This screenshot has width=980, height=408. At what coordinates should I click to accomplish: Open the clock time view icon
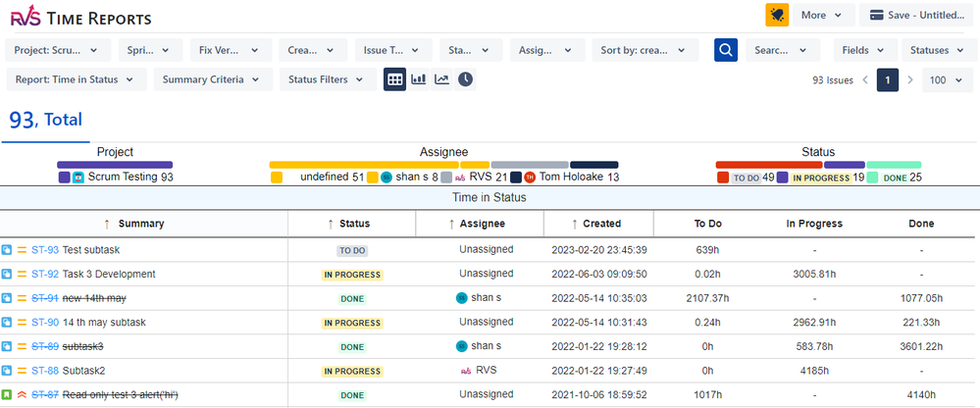[465, 79]
